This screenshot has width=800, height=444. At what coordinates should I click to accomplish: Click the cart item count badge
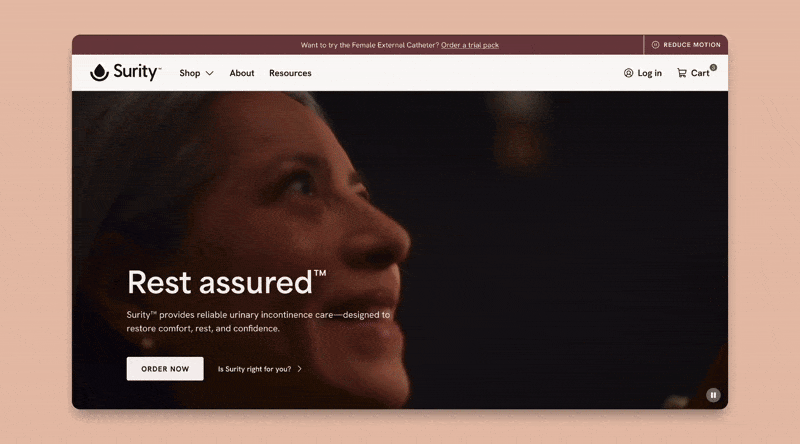tap(713, 67)
